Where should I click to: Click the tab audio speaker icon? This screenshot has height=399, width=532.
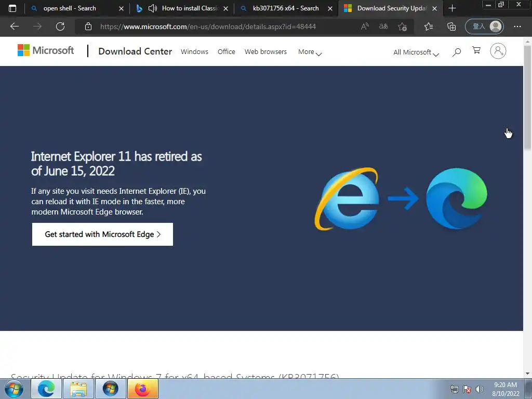153,8
